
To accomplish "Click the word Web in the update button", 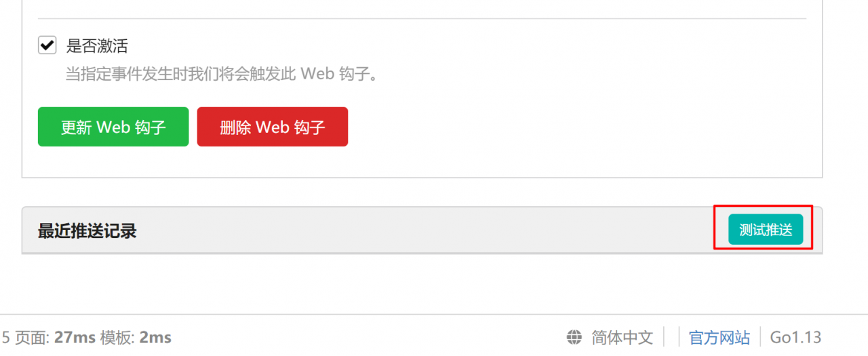I will tap(113, 127).
